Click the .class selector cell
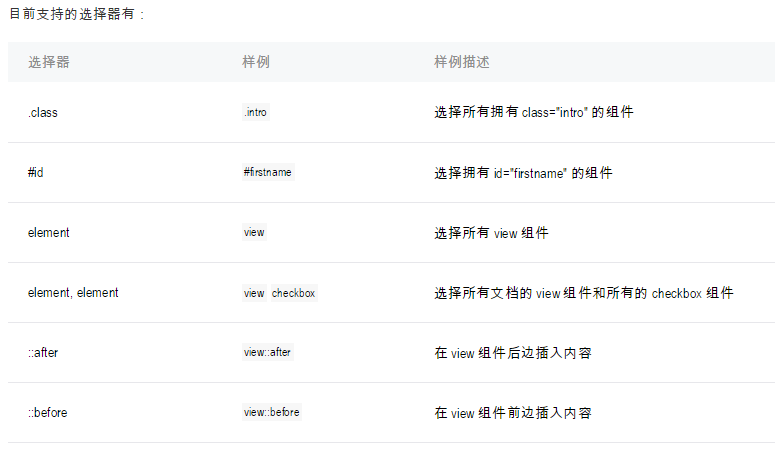The height and width of the screenshot is (454, 775). pos(43,113)
